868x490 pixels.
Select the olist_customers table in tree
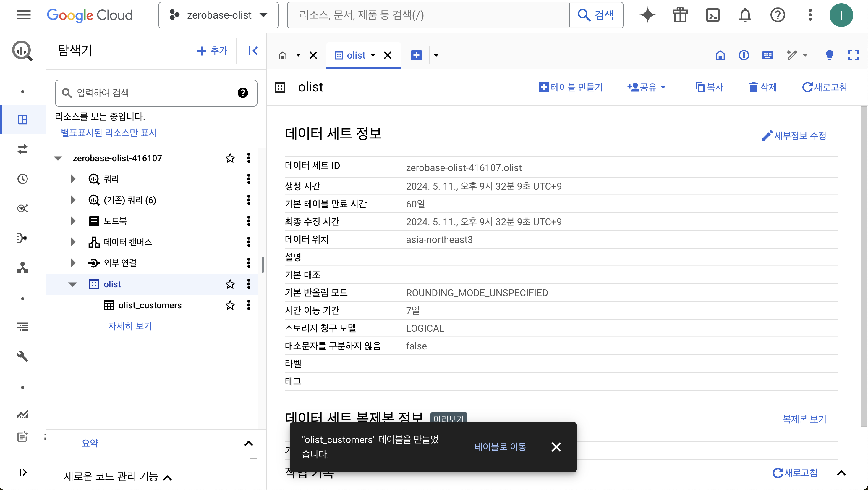point(150,305)
